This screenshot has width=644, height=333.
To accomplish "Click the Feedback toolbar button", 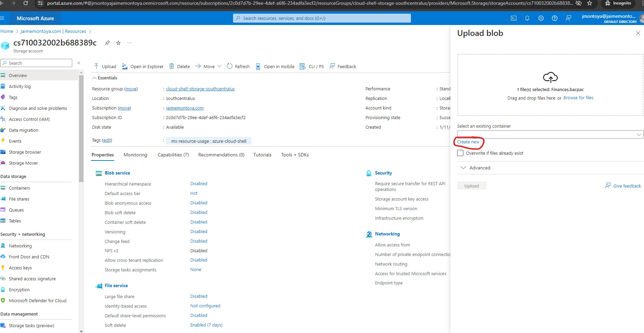I will click(343, 66).
